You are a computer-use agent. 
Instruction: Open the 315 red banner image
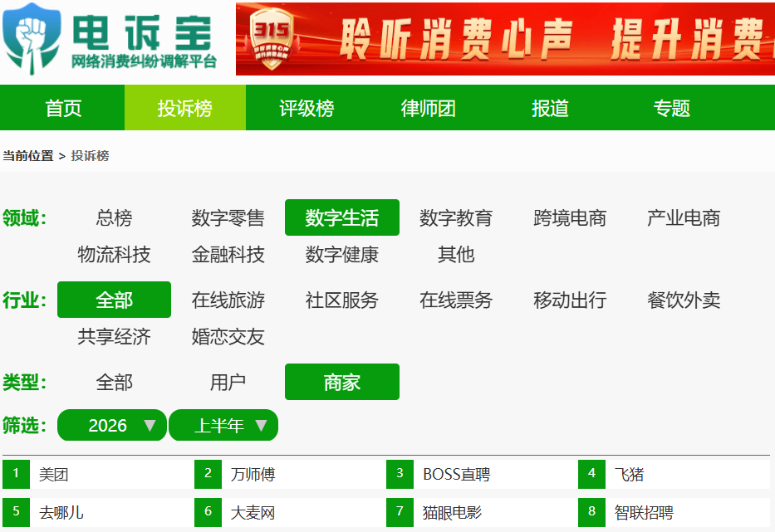click(x=505, y=39)
